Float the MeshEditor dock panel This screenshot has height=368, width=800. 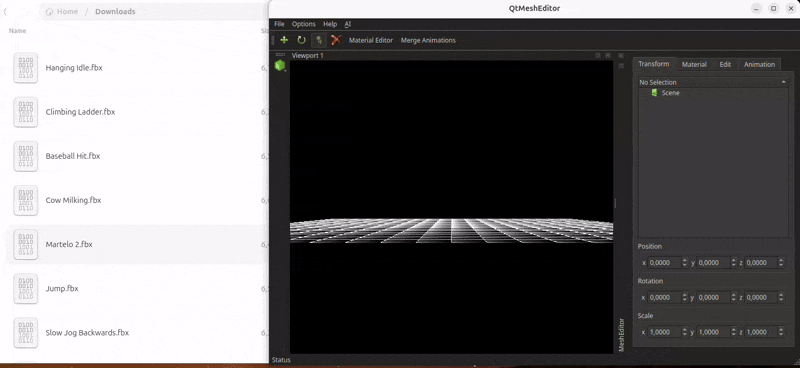(621, 65)
